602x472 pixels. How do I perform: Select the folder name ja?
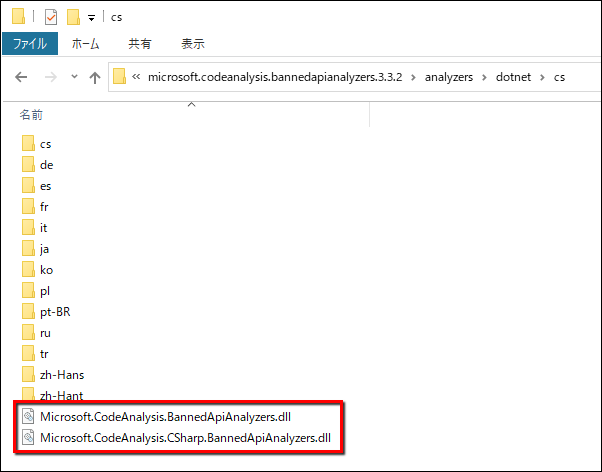44,249
